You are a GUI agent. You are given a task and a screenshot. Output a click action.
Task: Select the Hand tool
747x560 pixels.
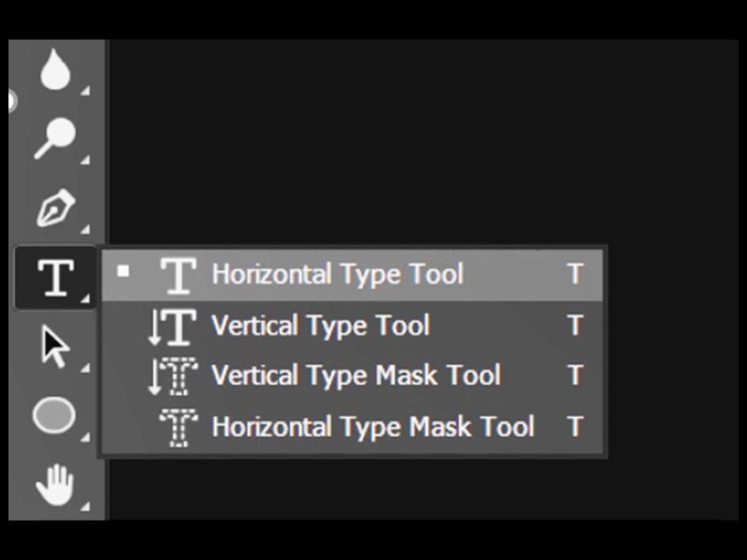55,485
